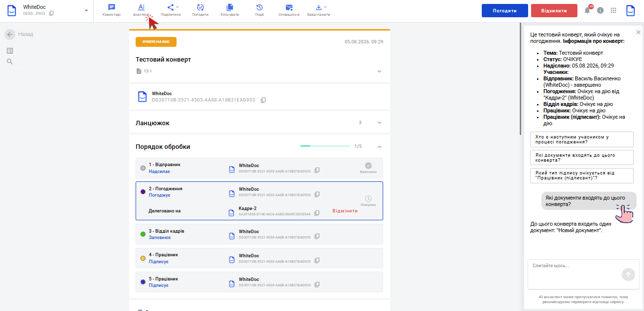
Task: Copy the ID in the 1 - Відправник row
Action: click(317, 171)
